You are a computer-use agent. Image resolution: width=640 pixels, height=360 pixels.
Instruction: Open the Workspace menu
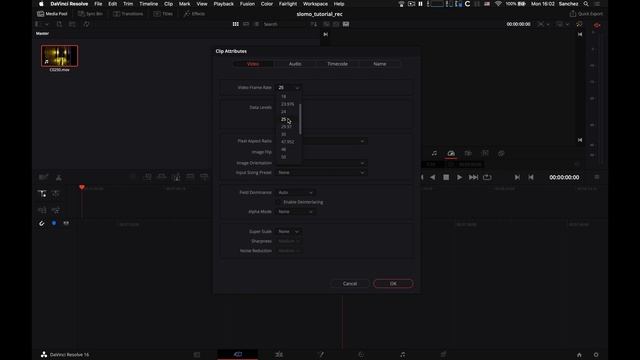(315, 4)
